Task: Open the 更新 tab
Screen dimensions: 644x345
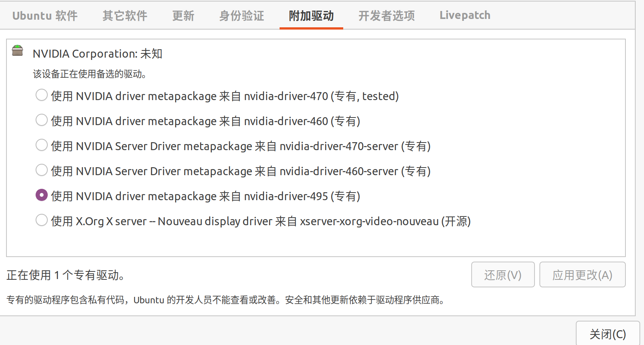Action: click(x=183, y=16)
